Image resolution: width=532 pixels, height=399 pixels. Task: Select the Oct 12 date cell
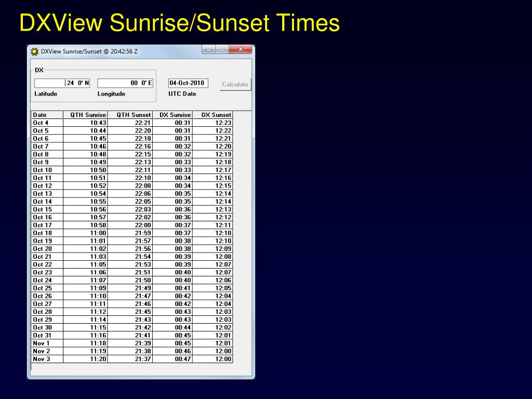[x=47, y=186]
